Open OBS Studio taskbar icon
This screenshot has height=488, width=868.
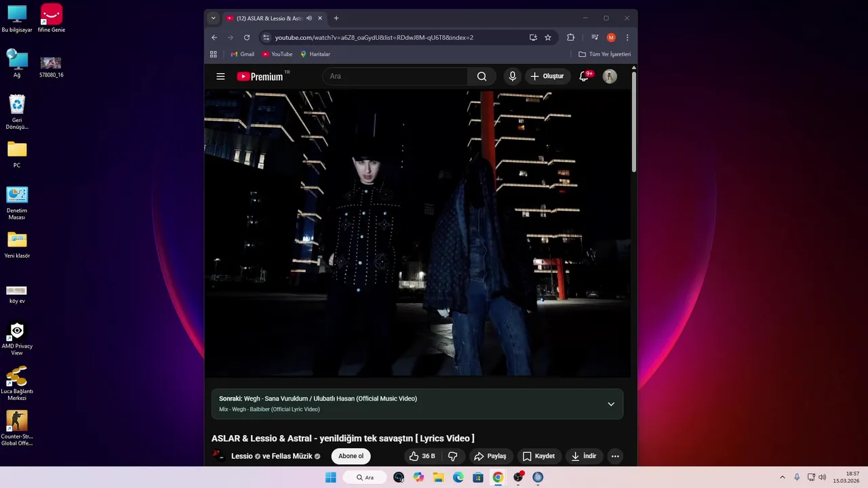pyautogui.click(x=518, y=477)
